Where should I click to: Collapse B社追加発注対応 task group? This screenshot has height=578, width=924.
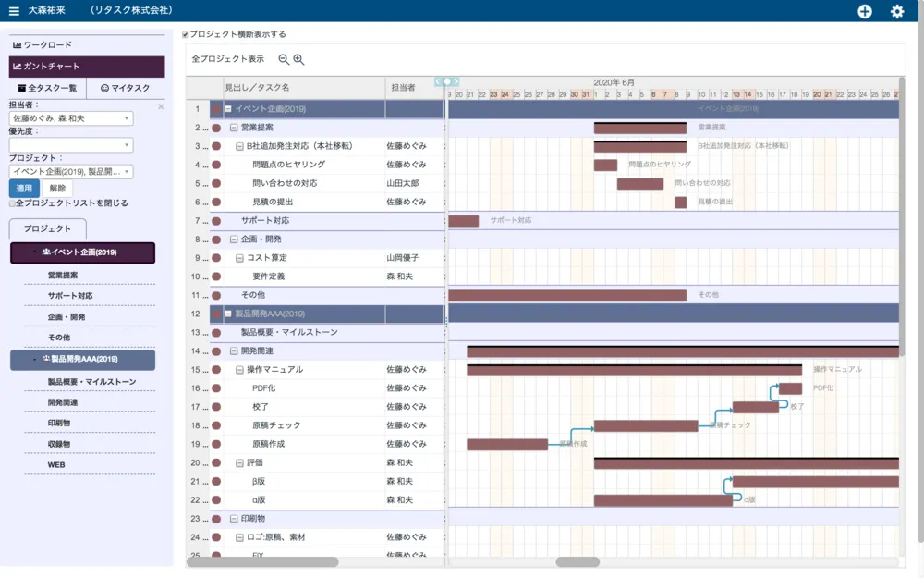tap(240, 146)
